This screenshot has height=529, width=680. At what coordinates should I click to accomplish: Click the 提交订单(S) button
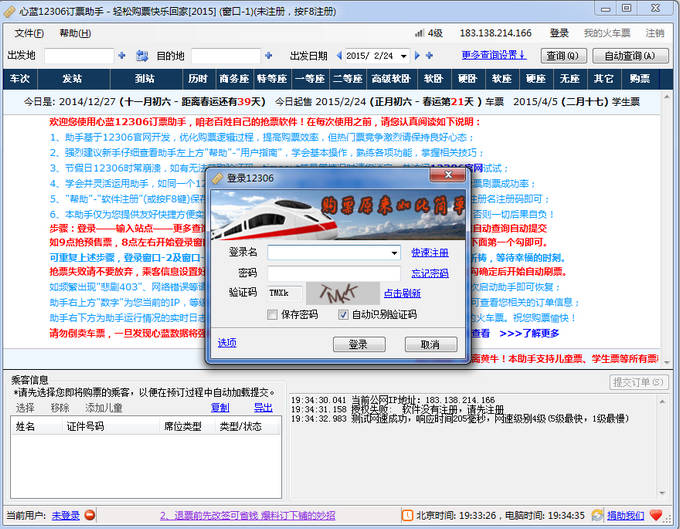(x=638, y=382)
